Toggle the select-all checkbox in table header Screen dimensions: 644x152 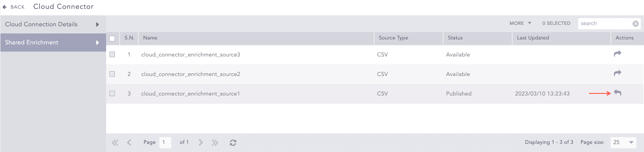[112, 38]
